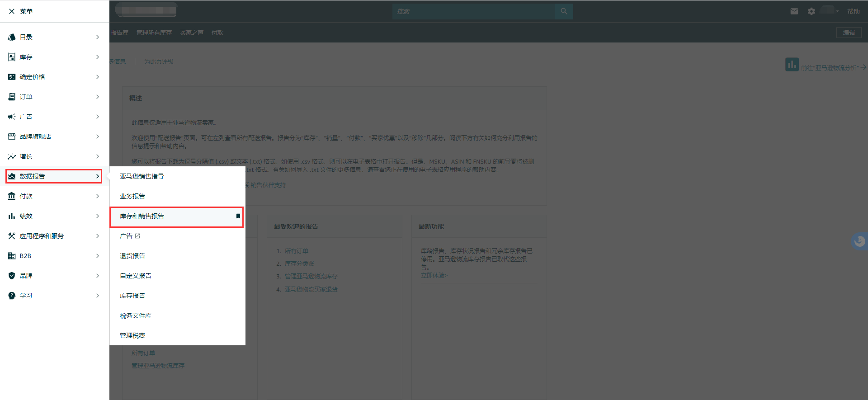868x400 pixels.
Task: Open the 库存分类账 report link
Action: coord(299,264)
